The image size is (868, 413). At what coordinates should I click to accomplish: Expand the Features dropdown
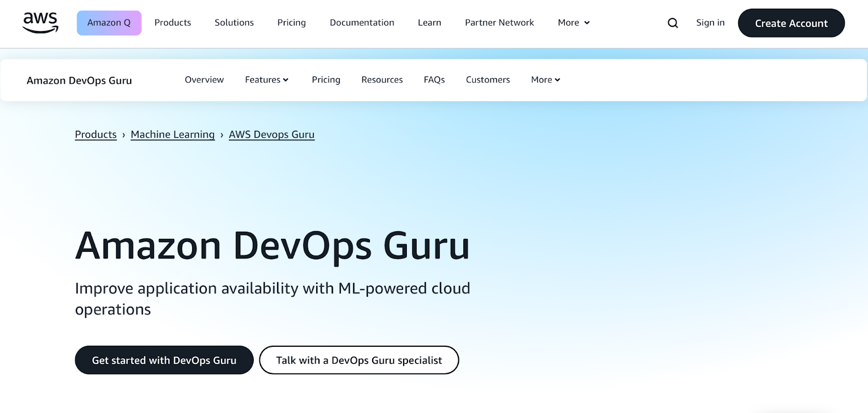(x=266, y=80)
